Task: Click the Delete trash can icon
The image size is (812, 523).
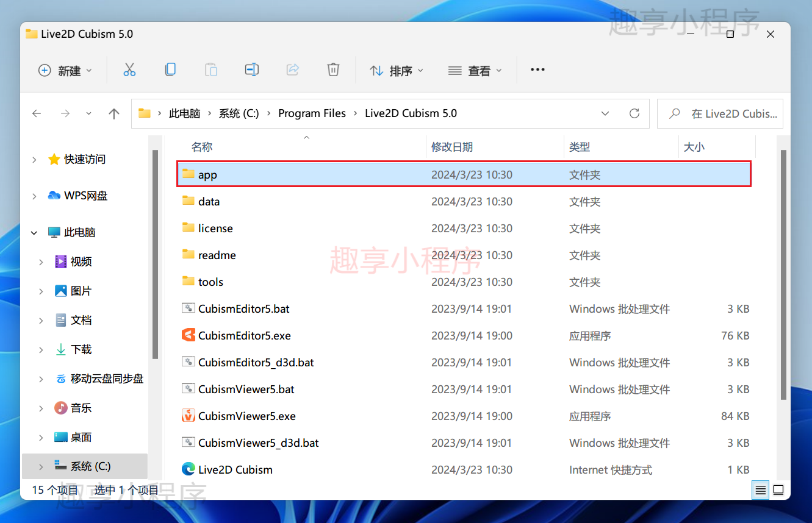Action: (x=333, y=69)
